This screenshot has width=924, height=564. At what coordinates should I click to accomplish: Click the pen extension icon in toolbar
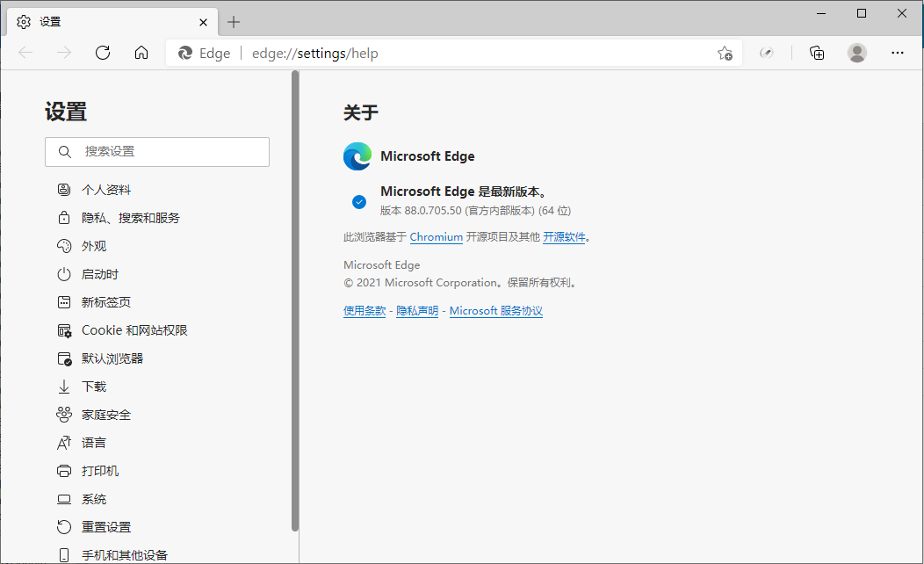(766, 53)
